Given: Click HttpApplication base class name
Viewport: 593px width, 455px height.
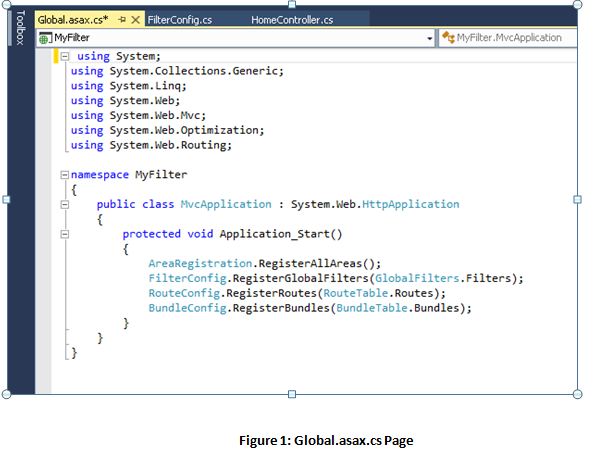Looking at the screenshot, I should tap(411, 204).
